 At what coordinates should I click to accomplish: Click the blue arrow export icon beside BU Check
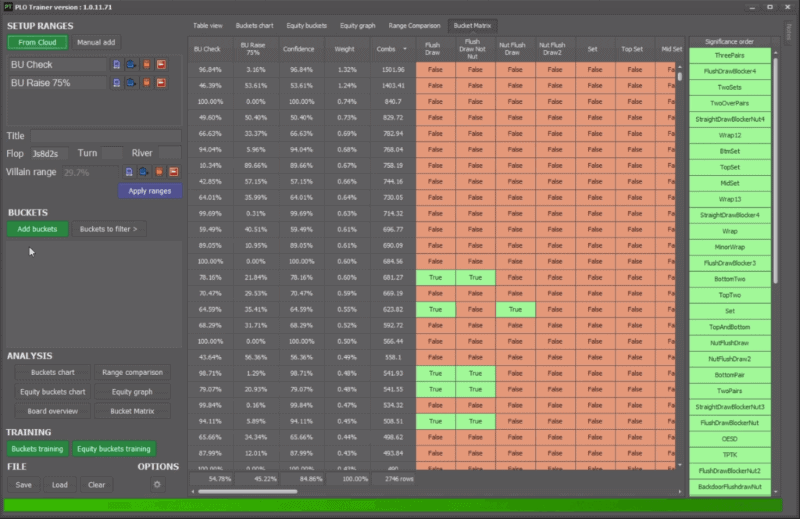pos(131,64)
